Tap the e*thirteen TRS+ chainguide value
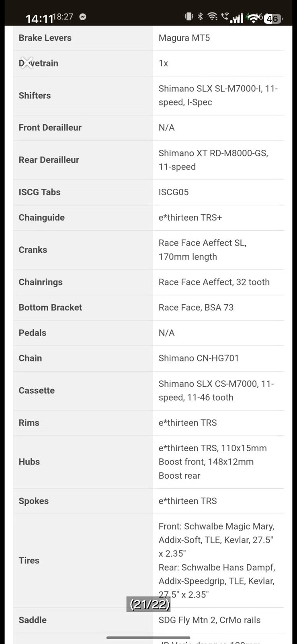This screenshot has height=644, width=297. [190, 217]
